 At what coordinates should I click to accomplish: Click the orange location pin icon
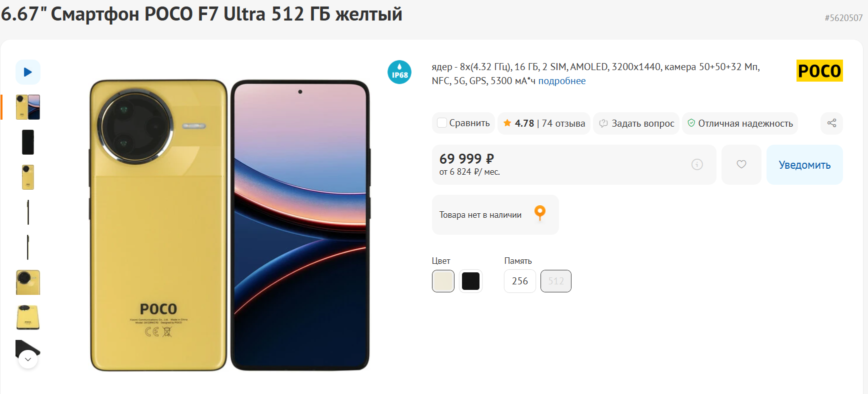(540, 213)
